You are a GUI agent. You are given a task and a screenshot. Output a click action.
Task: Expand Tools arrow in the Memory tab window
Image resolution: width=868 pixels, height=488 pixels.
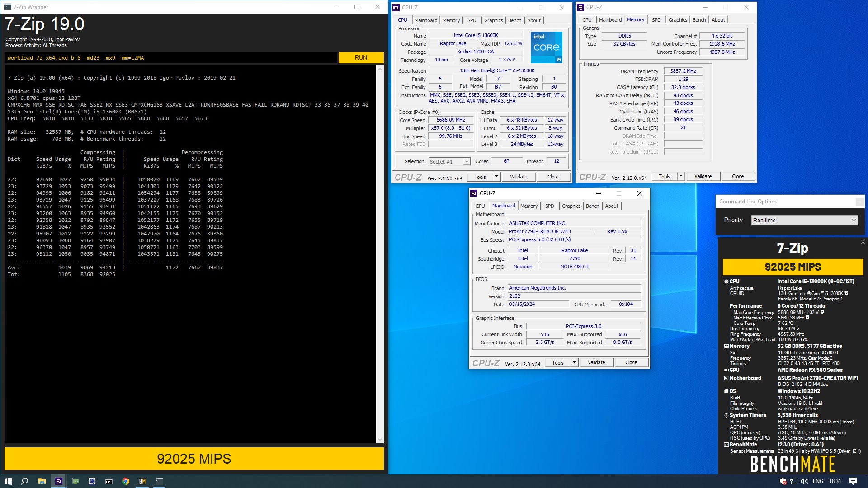[681, 176]
